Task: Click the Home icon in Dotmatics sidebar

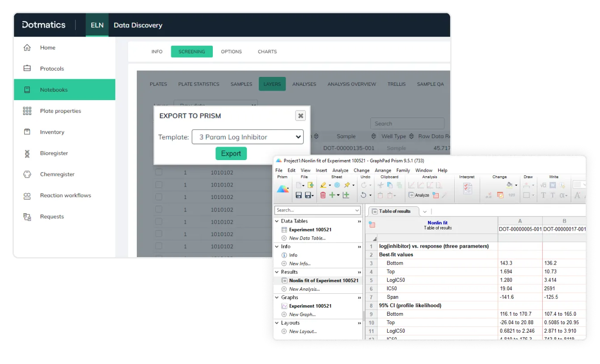Action: tap(27, 47)
